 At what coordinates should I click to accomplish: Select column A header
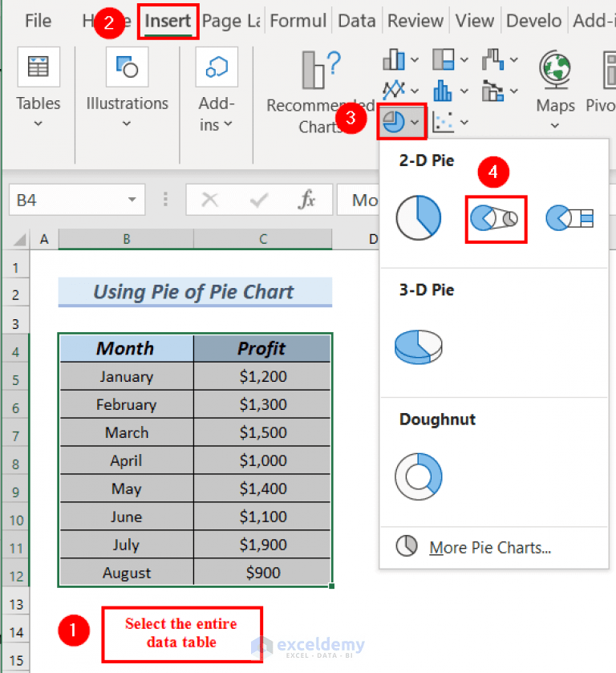(44, 239)
